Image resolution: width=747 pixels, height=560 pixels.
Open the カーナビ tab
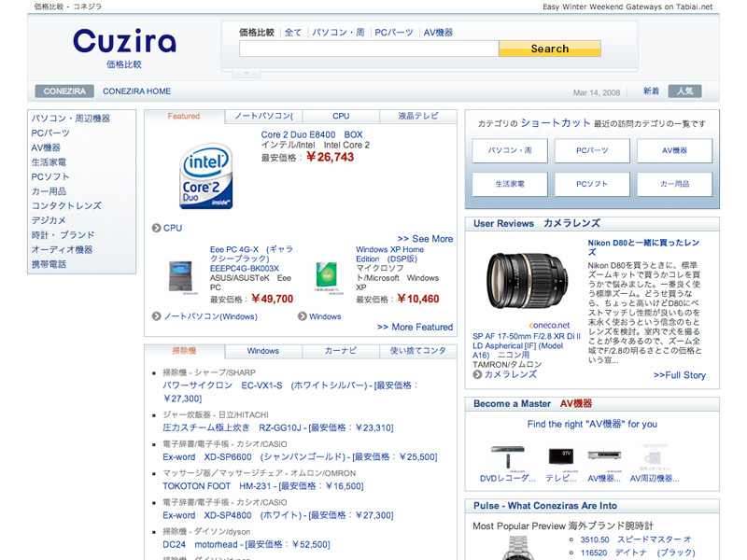click(341, 351)
